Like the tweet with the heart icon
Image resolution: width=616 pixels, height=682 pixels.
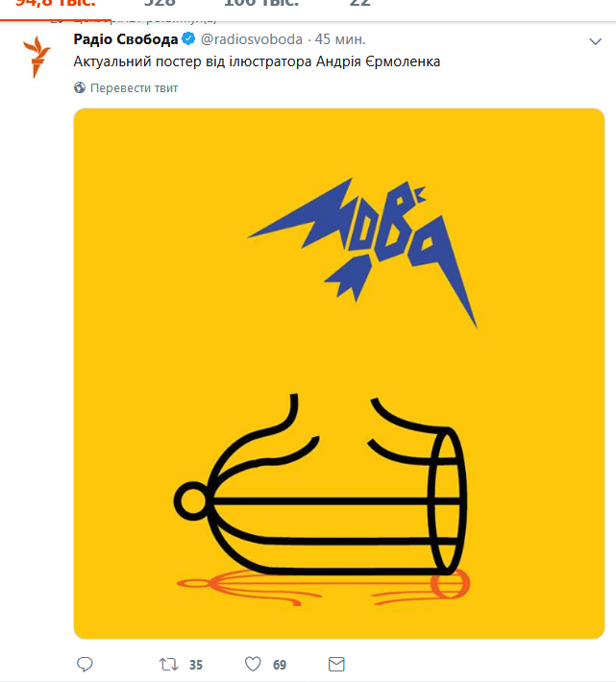[x=253, y=664]
